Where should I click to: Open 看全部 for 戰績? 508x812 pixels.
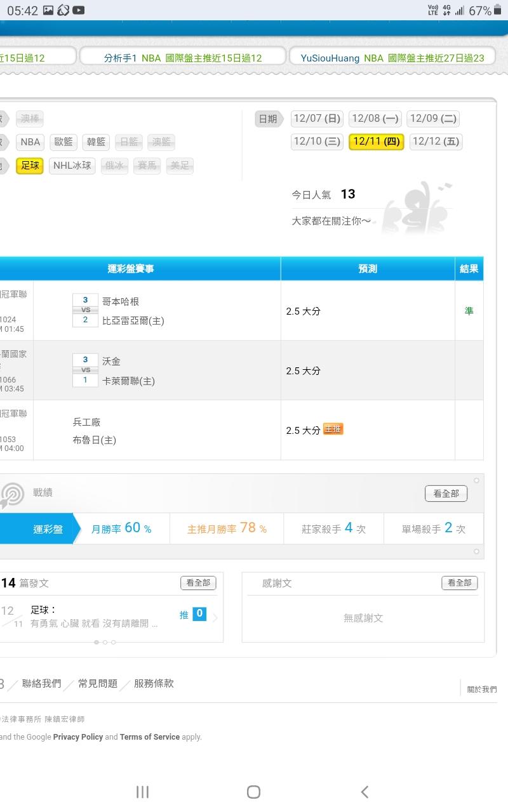[446, 494]
